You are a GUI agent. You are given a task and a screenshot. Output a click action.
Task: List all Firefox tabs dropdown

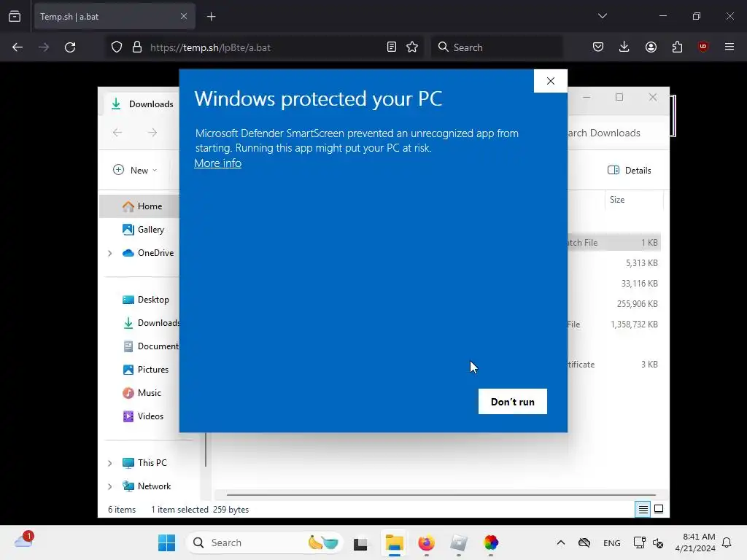click(x=602, y=16)
